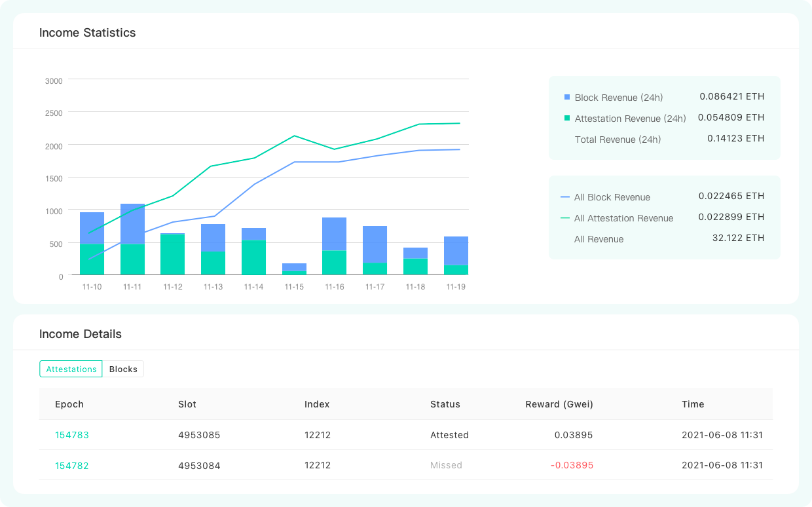Click the 11-19 blue bar segment
This screenshot has width=812, height=507.
[456, 250]
